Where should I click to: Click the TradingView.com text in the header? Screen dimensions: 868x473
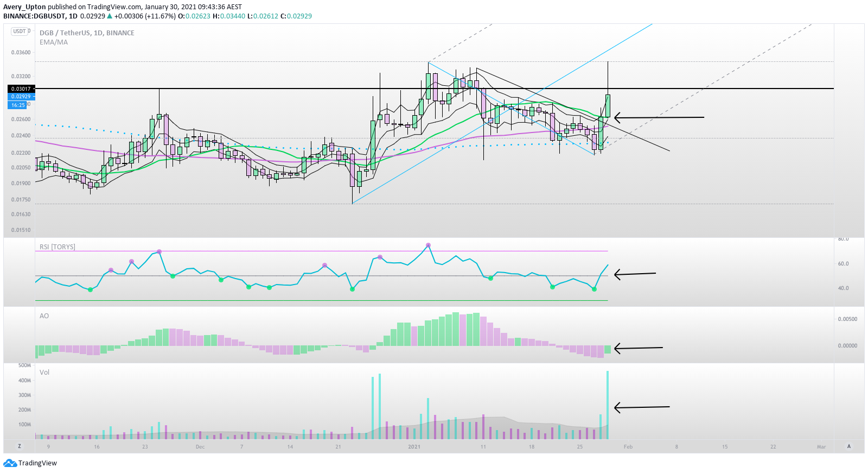pos(114,7)
